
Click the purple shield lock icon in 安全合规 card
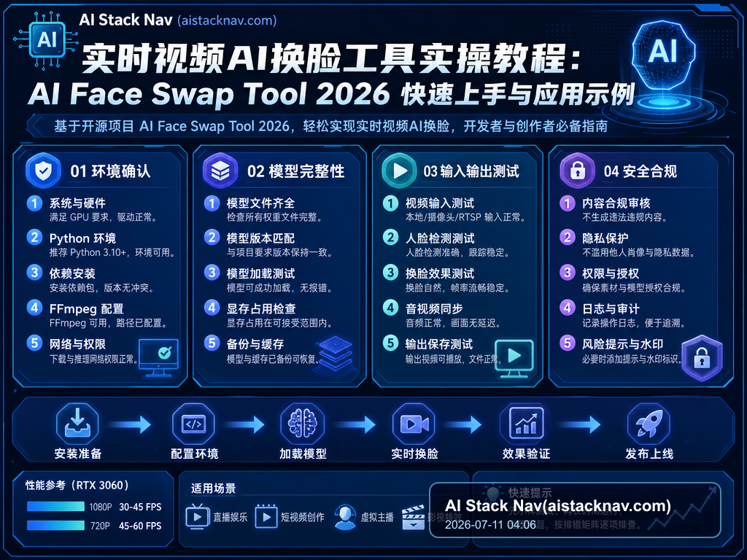[702, 357]
